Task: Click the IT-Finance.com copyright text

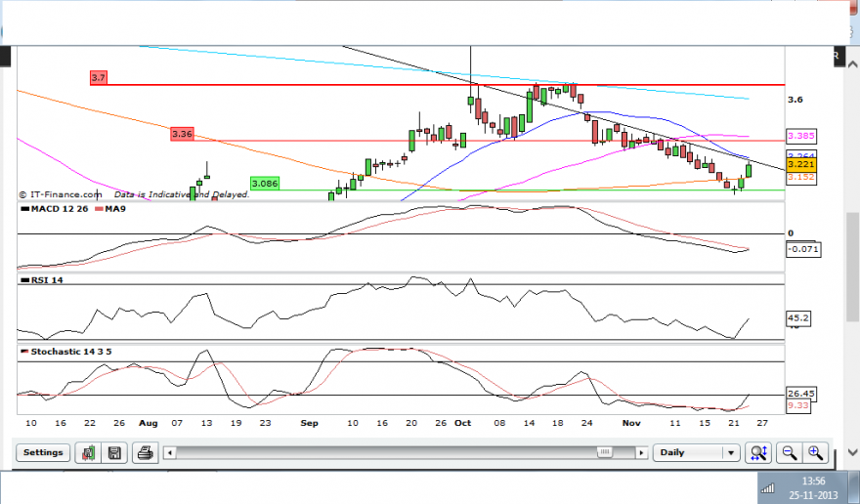Action: pyautogui.click(x=61, y=194)
